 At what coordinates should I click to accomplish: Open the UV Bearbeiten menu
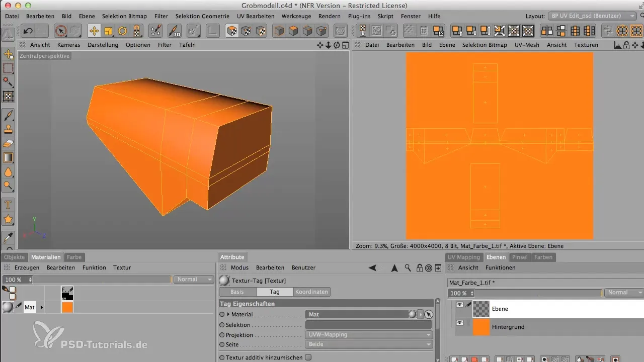[256, 16]
